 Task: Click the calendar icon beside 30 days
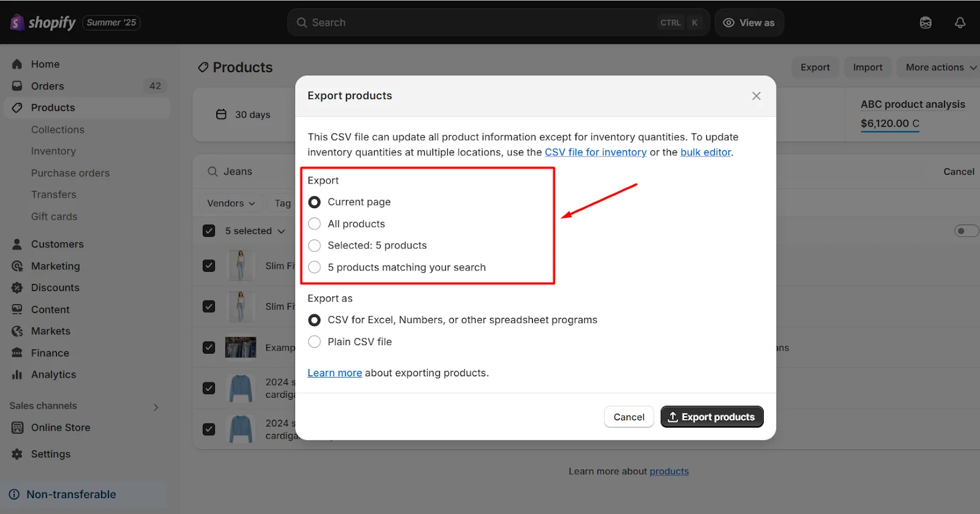[221, 114]
